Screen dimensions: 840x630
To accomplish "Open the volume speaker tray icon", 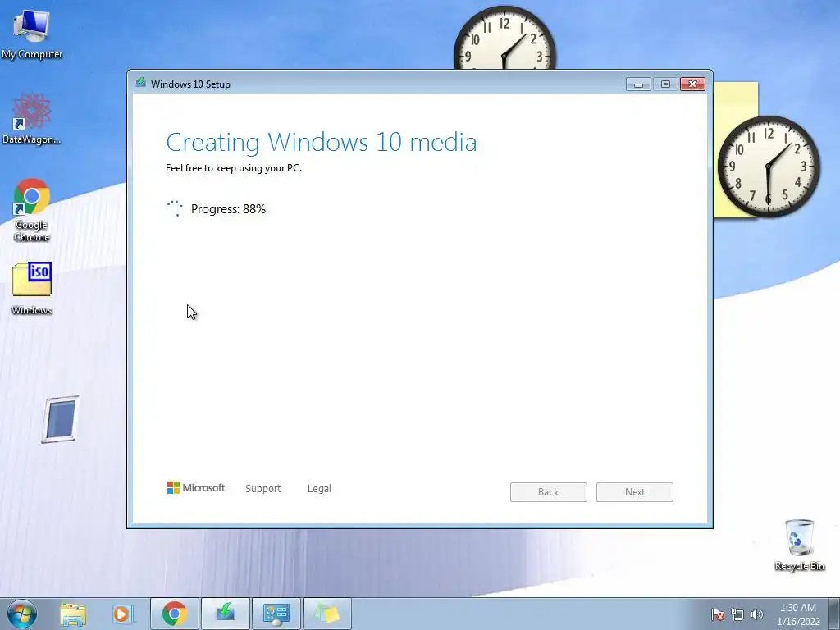I will pos(757,614).
